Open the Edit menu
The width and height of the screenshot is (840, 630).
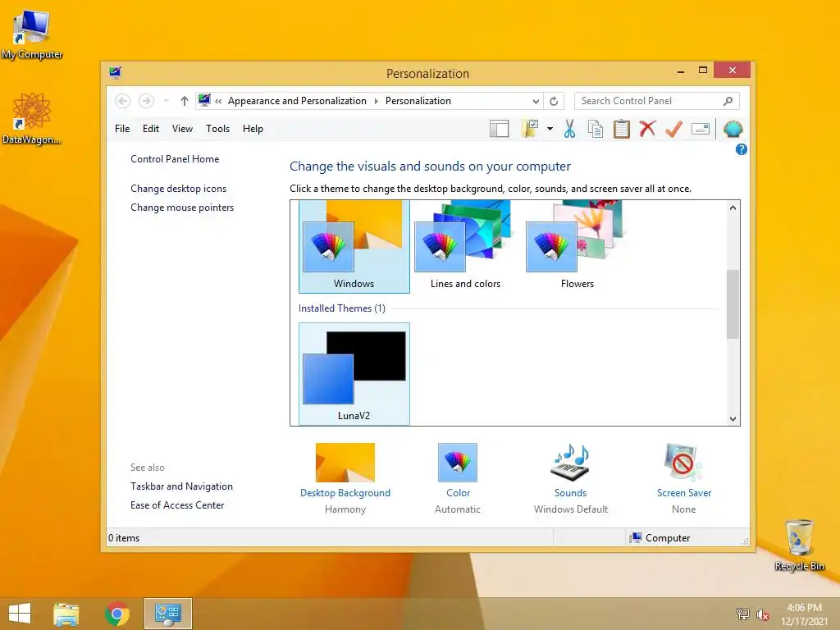(151, 129)
